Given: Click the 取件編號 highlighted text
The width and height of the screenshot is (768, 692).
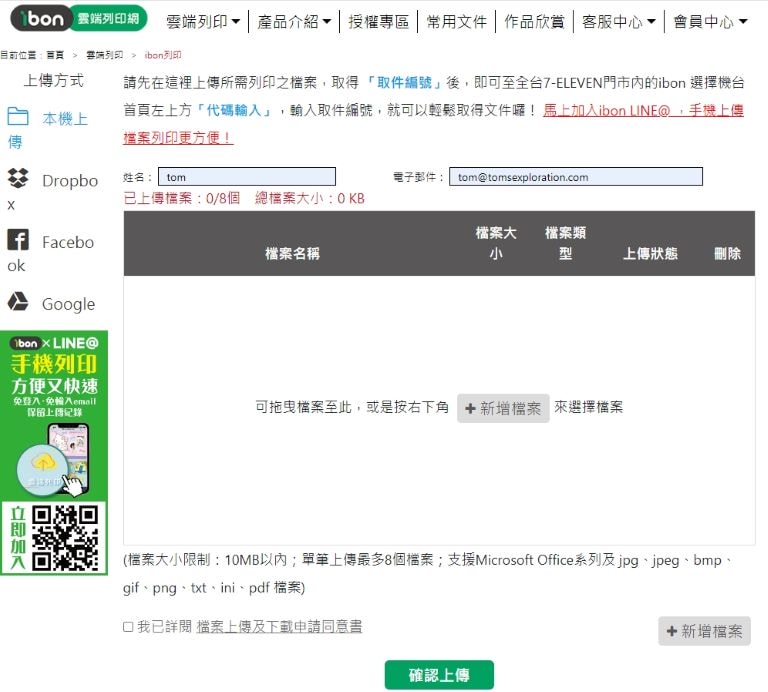Looking at the screenshot, I should pyautogui.click(x=404, y=82).
